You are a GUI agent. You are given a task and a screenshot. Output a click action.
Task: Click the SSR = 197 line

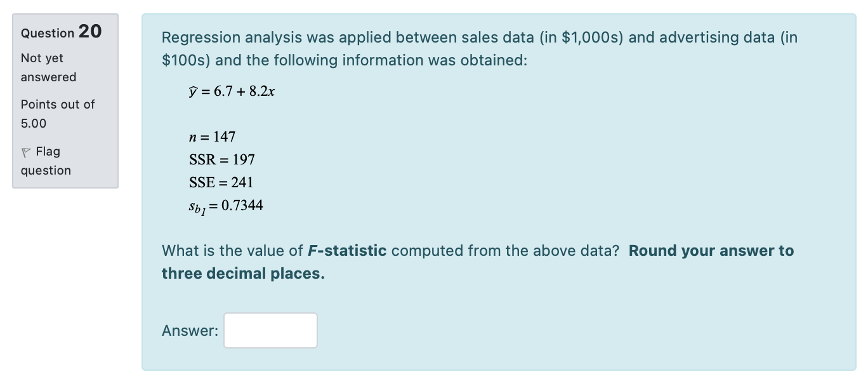click(x=221, y=160)
